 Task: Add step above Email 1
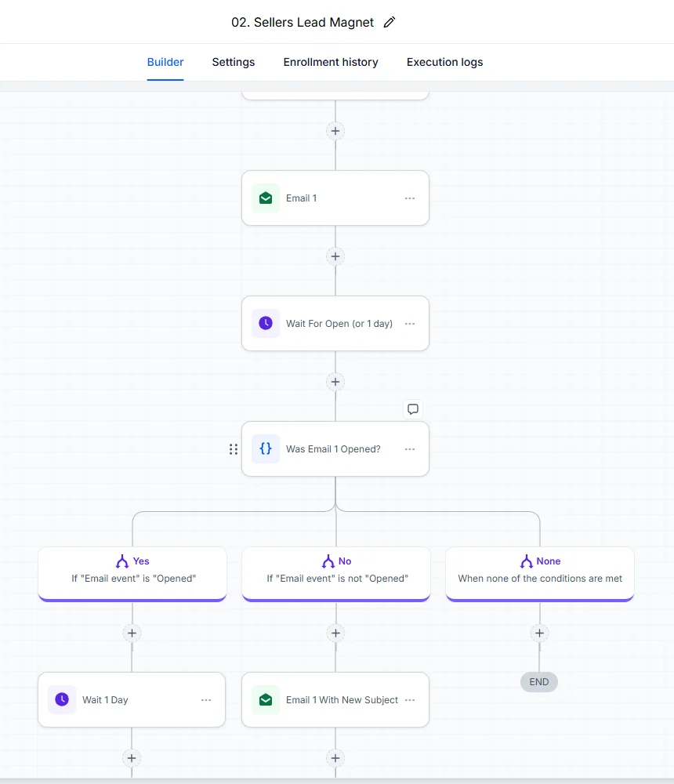point(335,131)
